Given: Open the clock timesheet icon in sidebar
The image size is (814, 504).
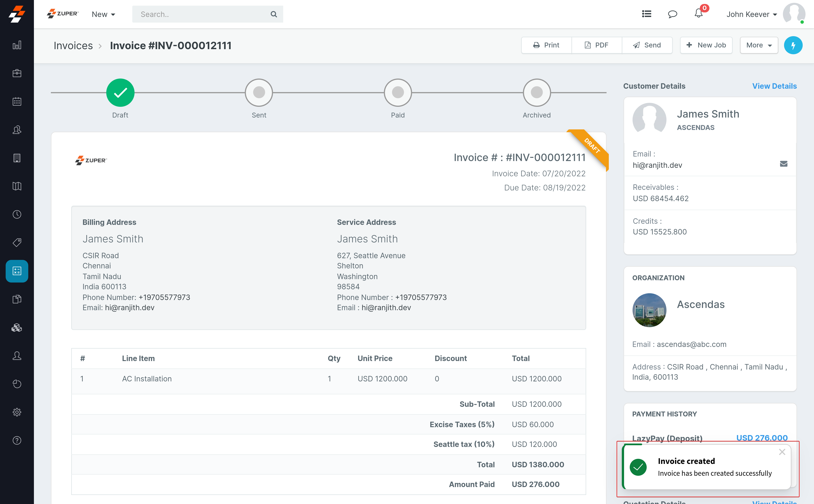Looking at the screenshot, I should click(17, 214).
